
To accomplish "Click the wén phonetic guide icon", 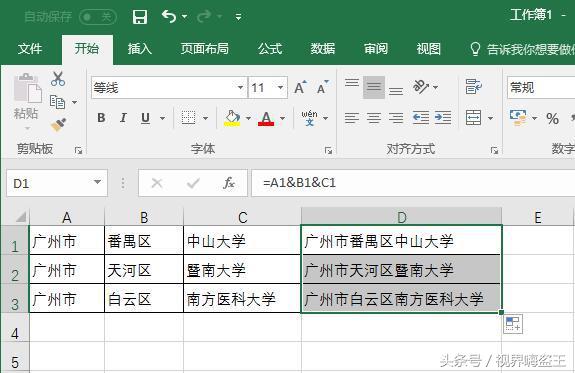I will [x=310, y=118].
